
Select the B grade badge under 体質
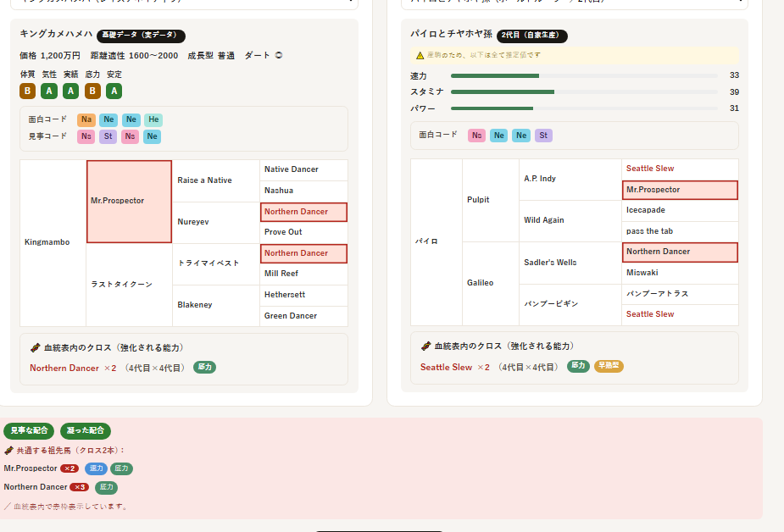pos(27,91)
